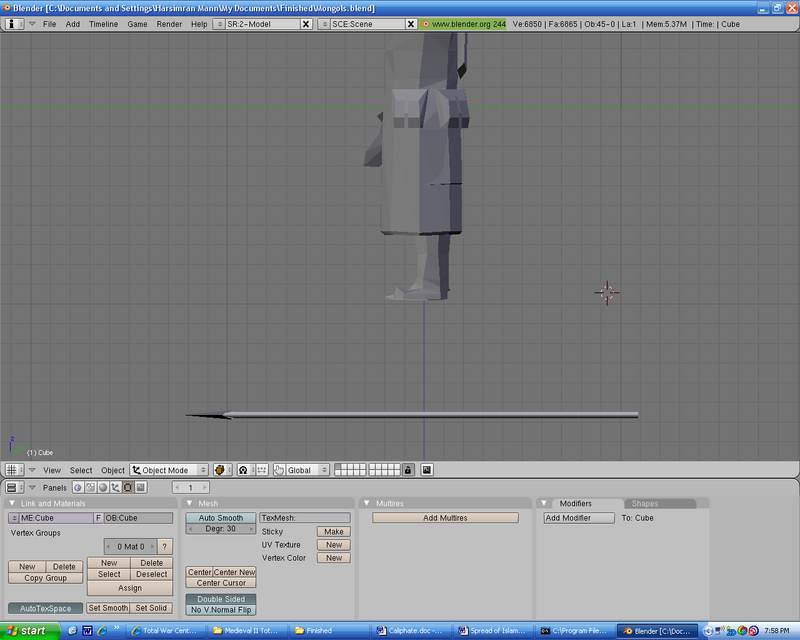Toggle the Auto Smooth button

coord(220,518)
